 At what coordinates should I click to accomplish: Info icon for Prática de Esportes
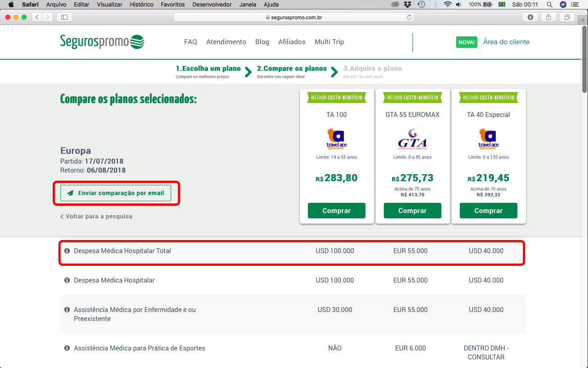67,348
